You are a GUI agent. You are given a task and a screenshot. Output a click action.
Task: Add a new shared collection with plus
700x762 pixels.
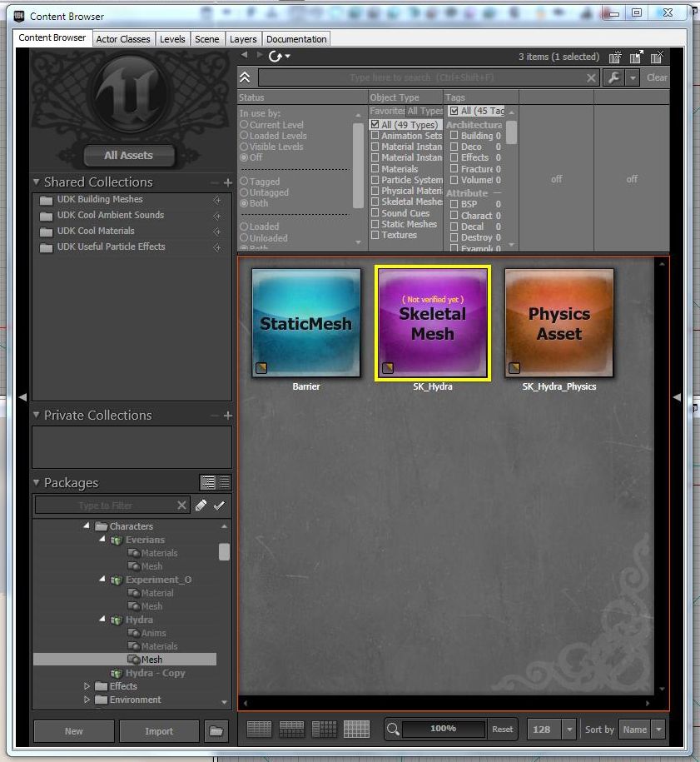pos(227,182)
